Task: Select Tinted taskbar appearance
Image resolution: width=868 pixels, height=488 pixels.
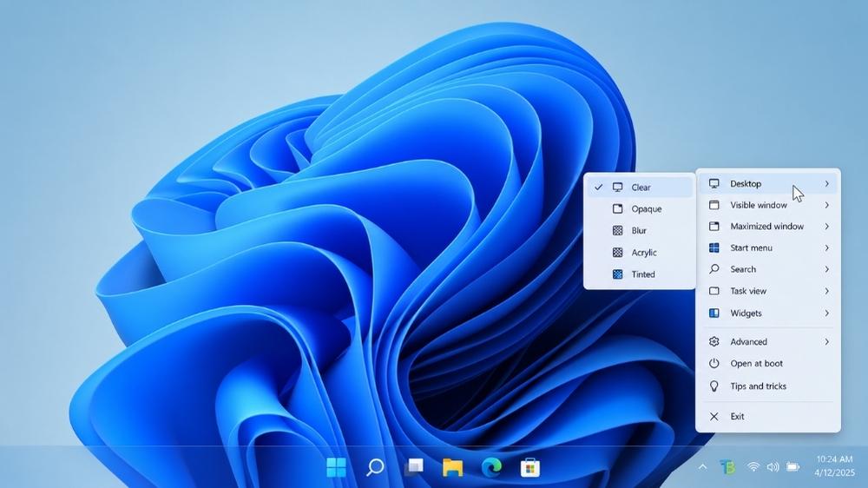Action: pyautogui.click(x=640, y=274)
